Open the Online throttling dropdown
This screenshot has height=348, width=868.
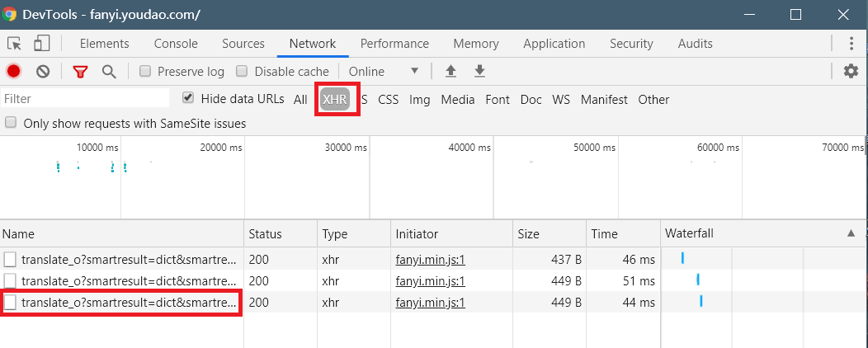pyautogui.click(x=384, y=72)
